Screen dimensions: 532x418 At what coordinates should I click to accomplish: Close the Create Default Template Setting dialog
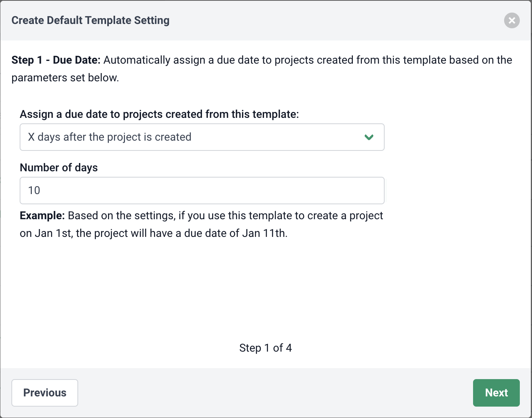pos(512,20)
